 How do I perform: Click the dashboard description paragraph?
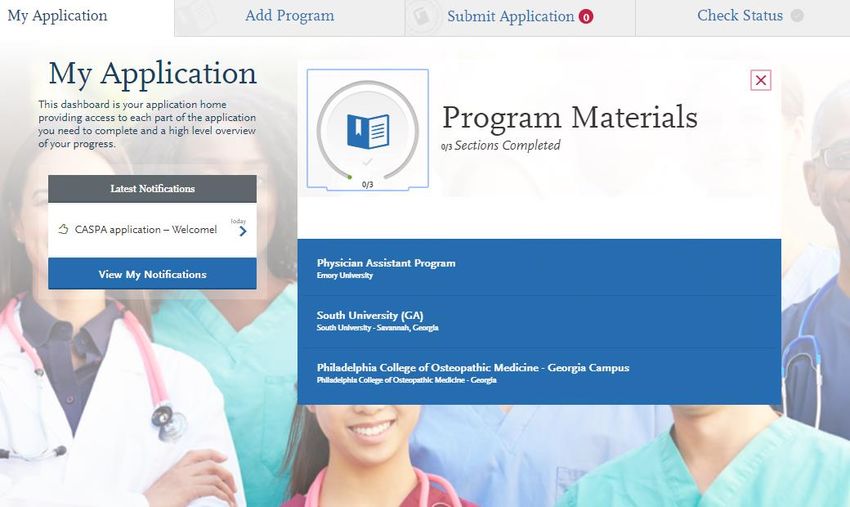pos(147,124)
